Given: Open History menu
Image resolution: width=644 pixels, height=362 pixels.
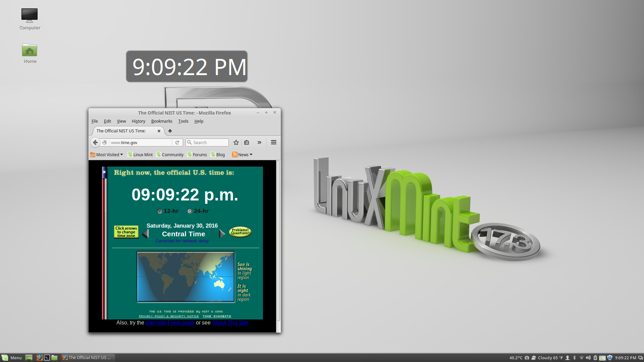Looking at the screenshot, I should coord(139,121).
